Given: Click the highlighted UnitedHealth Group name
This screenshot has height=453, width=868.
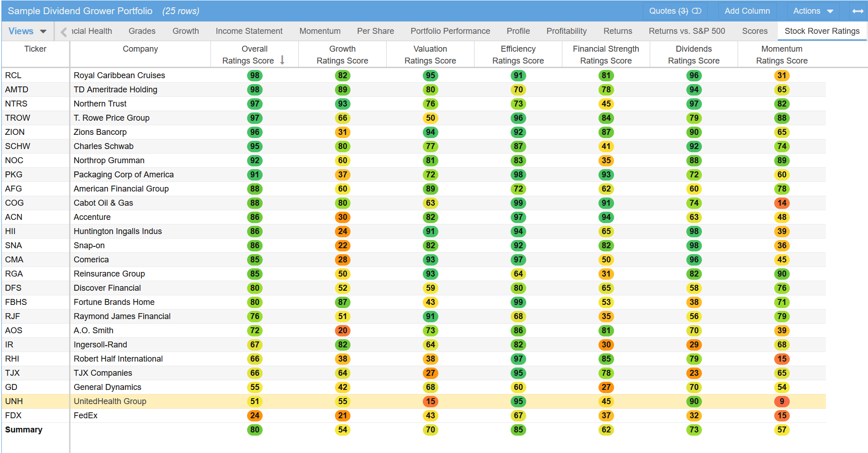Looking at the screenshot, I should 110,401.
